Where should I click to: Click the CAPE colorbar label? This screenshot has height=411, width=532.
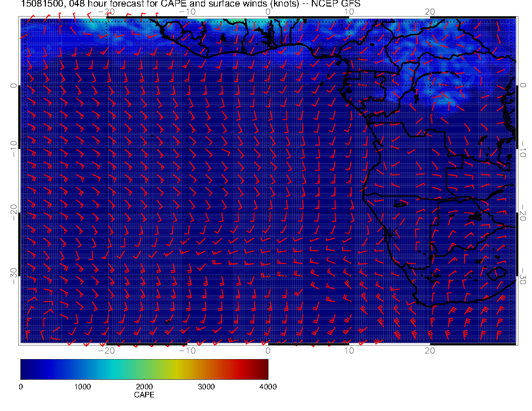(x=144, y=395)
